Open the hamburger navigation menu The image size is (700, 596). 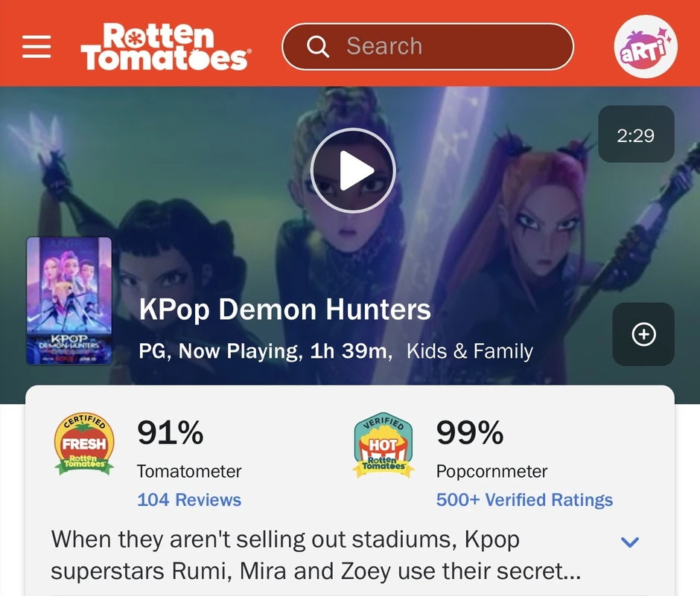point(36,46)
